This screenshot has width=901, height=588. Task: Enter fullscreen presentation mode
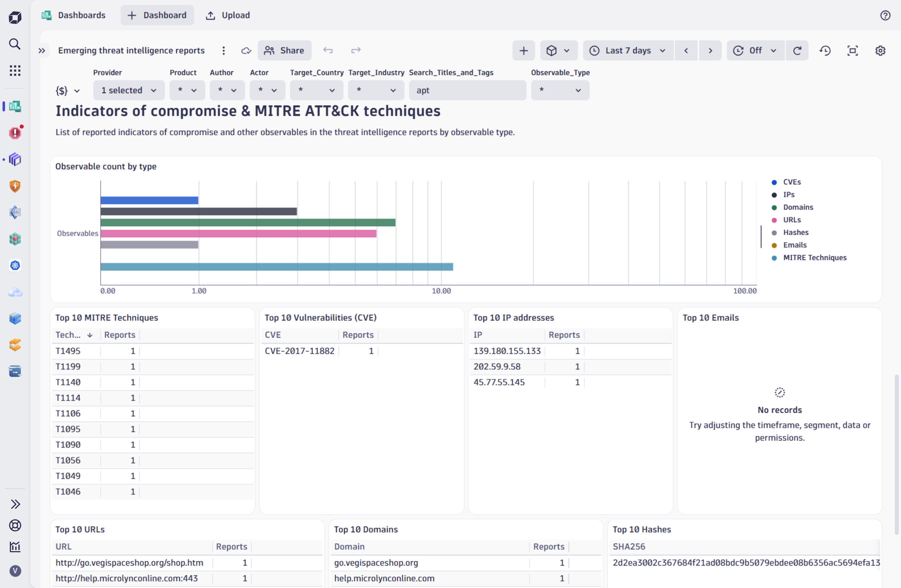[852, 50]
